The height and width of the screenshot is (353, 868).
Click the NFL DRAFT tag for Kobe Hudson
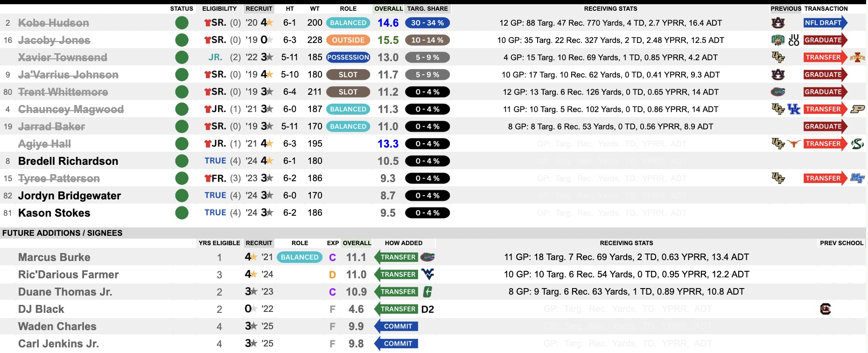point(824,23)
